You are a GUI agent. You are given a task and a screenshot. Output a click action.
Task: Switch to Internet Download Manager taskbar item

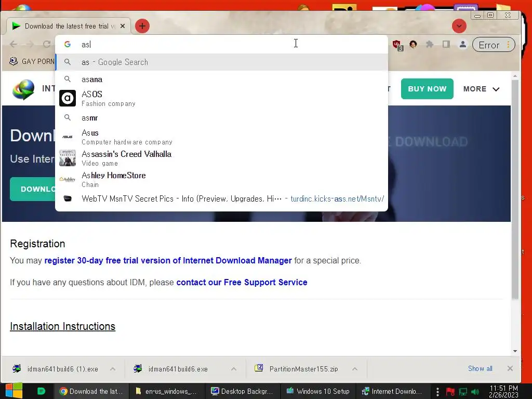(x=394, y=391)
